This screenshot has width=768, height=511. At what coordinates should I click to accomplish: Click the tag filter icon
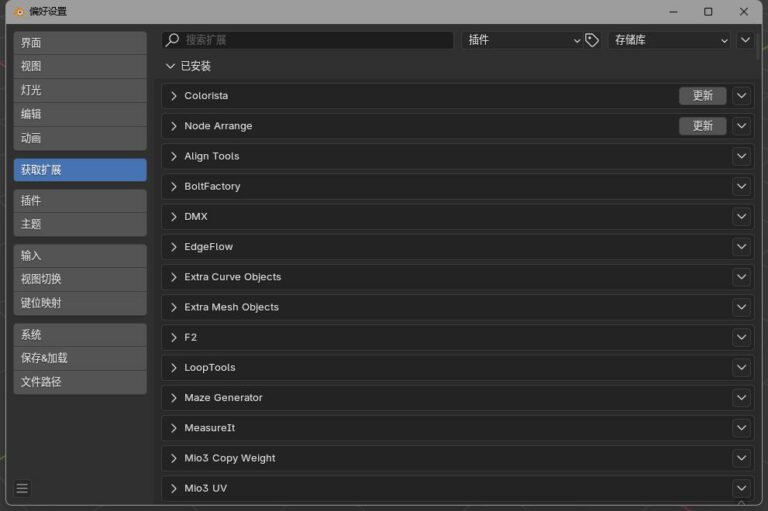592,40
